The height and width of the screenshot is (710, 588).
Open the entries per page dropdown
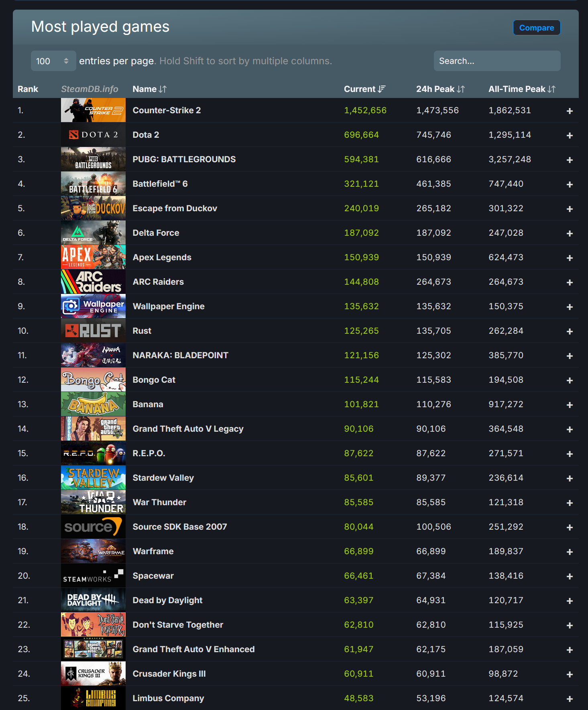pos(53,61)
